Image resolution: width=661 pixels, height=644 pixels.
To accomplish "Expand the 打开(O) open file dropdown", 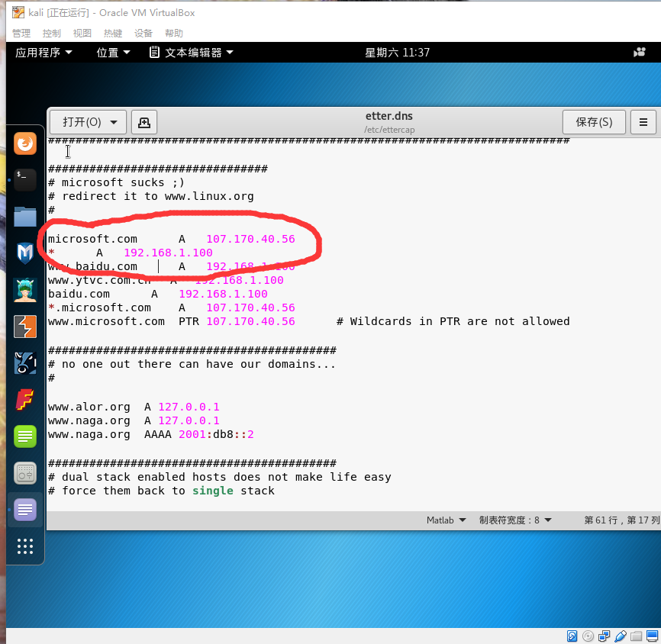I will click(88, 122).
